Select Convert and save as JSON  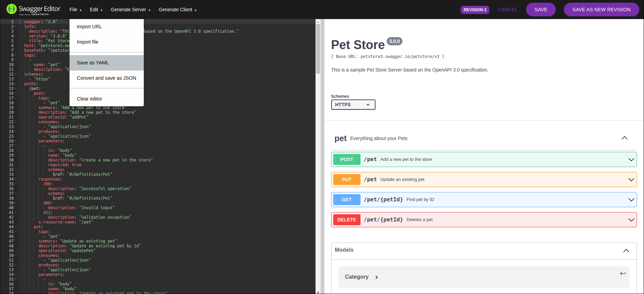106,78
